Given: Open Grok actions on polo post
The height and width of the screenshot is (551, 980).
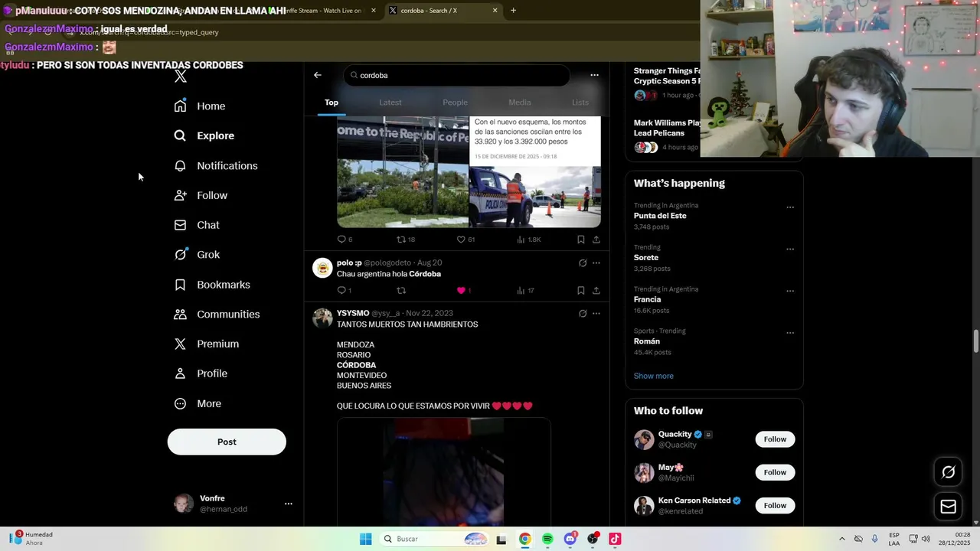Looking at the screenshot, I should click(x=583, y=263).
